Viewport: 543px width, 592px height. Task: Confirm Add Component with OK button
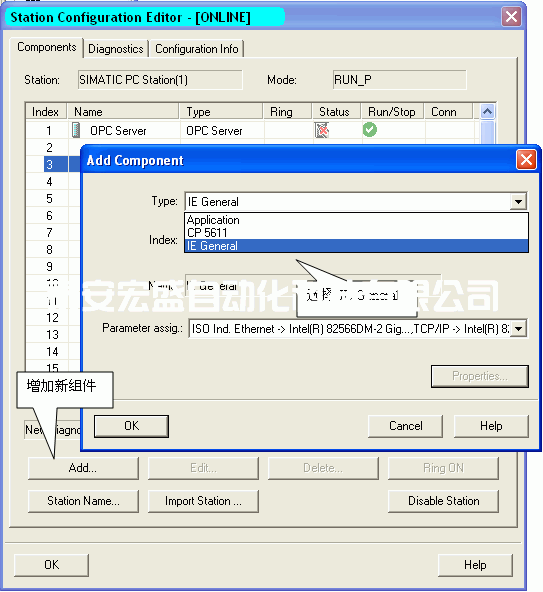tap(131, 426)
